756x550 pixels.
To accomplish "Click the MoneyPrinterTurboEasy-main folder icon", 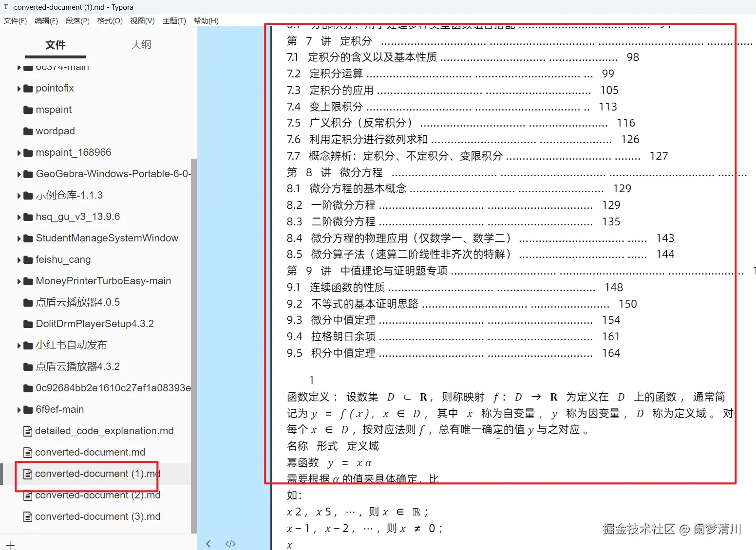I will tap(28, 281).
